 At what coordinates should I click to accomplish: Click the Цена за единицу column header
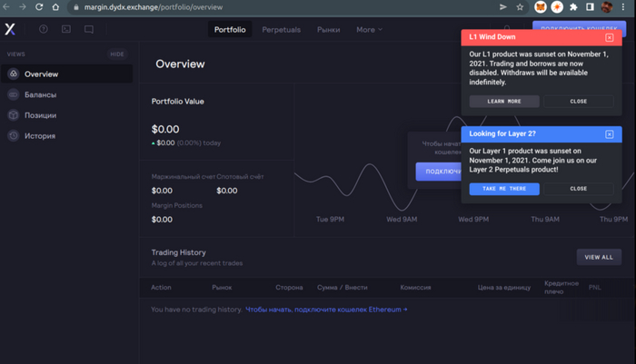coord(504,288)
